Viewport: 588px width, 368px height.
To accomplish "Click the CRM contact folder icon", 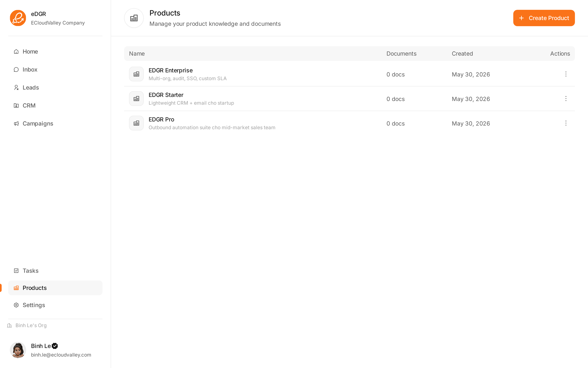I will (16, 106).
